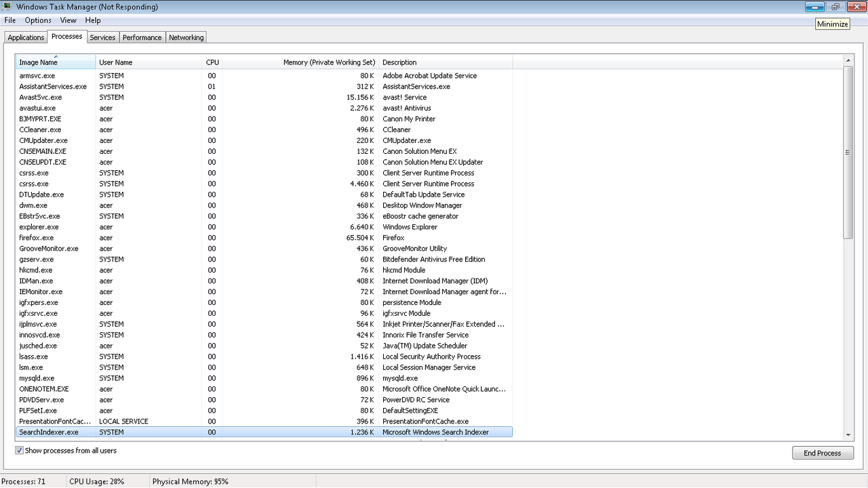
Task: Select the IEMonitor.exe process
Action: click(x=264, y=291)
